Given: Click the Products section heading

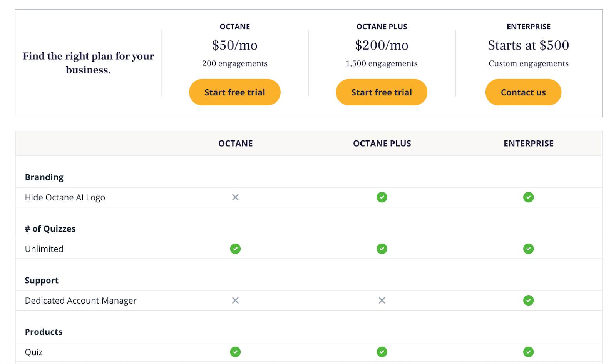Looking at the screenshot, I should tap(44, 332).
